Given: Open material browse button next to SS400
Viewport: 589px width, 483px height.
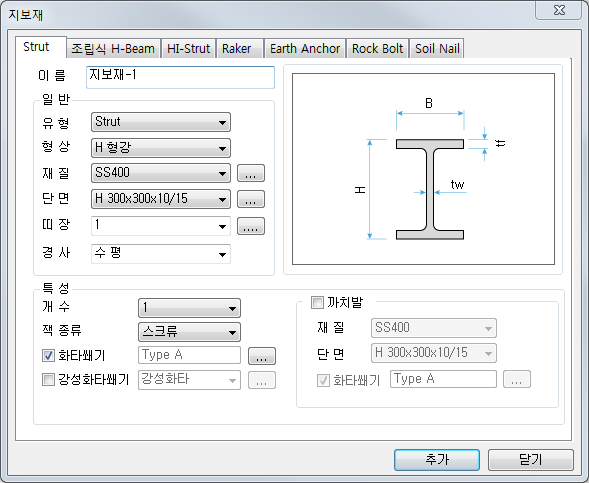Looking at the screenshot, I should pos(251,173).
